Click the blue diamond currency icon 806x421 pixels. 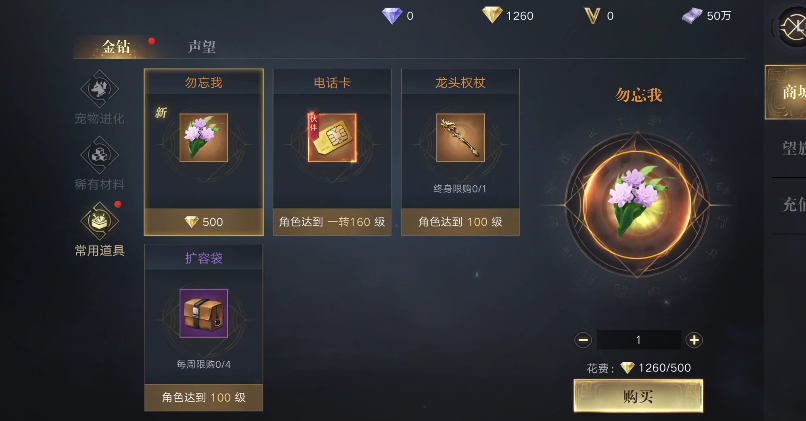coord(392,15)
